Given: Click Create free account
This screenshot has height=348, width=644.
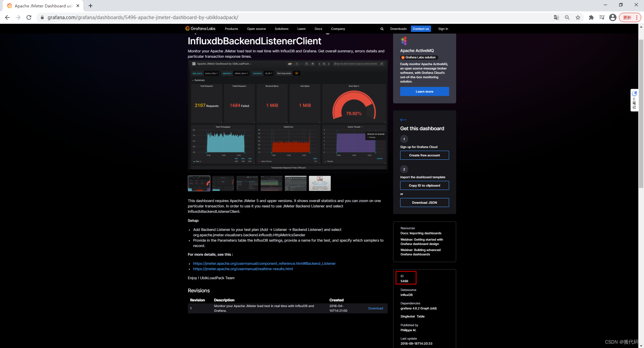Looking at the screenshot, I should click(424, 155).
